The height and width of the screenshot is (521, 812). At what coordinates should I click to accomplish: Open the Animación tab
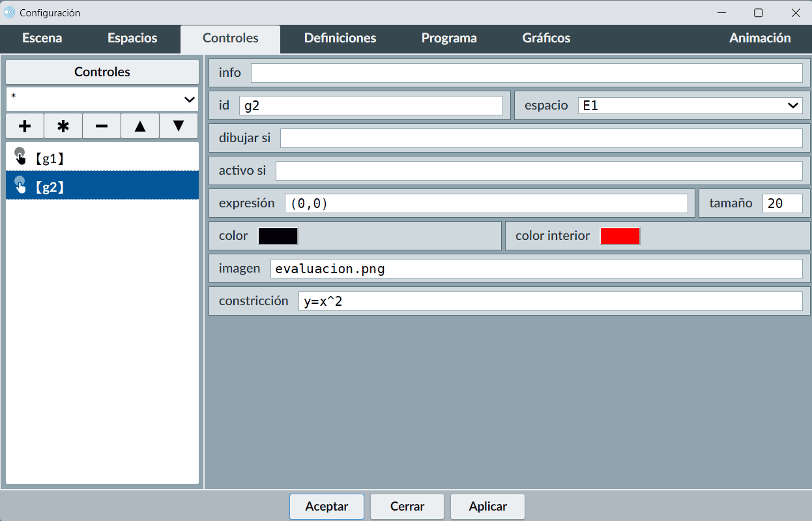coord(759,38)
